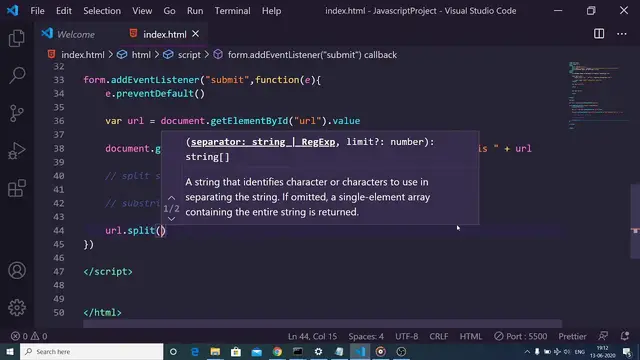The width and height of the screenshot is (640, 360).
Task: Open Windows Action Center notifications
Action: [627, 351]
